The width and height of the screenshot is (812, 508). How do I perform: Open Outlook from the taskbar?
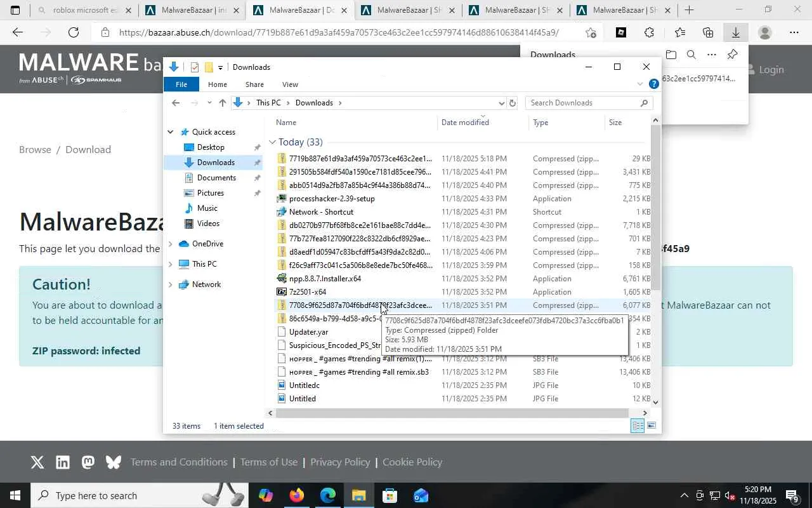(421, 495)
